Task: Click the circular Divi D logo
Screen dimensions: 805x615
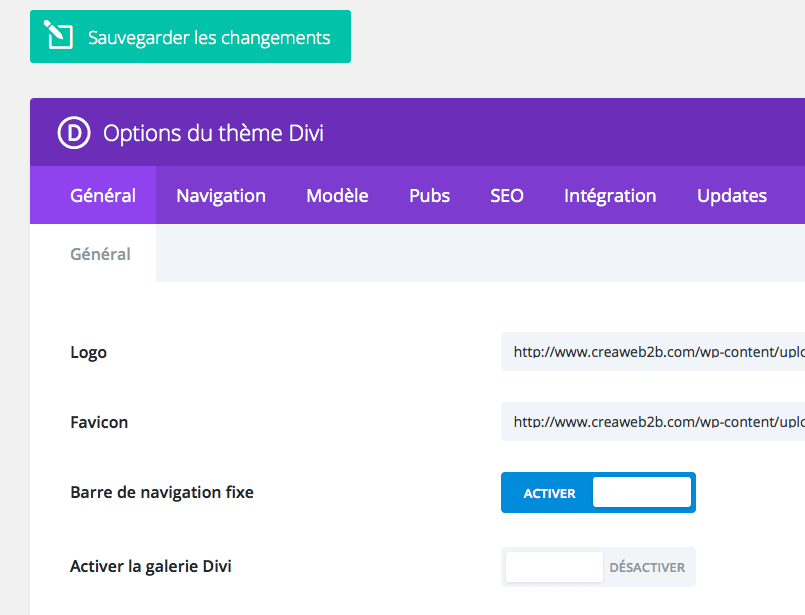Action: [x=74, y=132]
